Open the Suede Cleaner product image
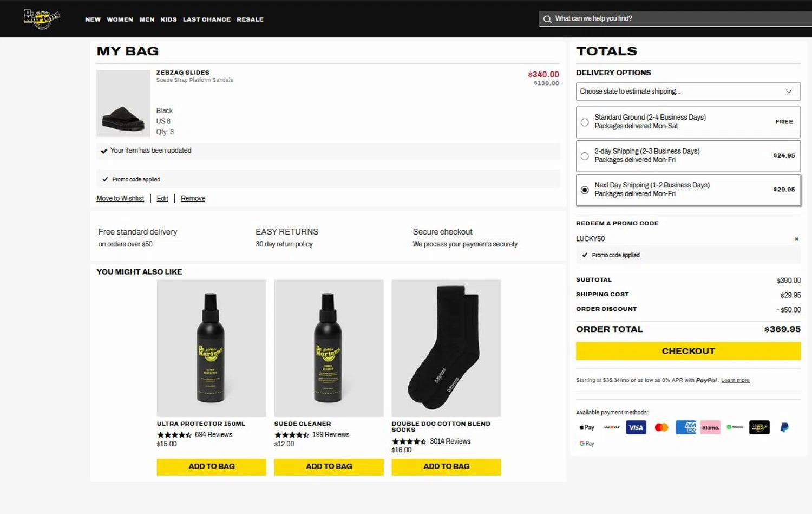The height and width of the screenshot is (514, 812). [x=329, y=348]
